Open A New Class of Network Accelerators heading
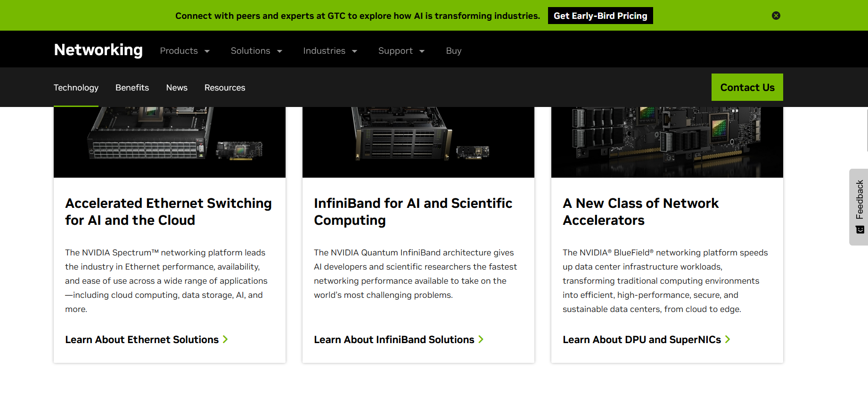 coord(640,212)
